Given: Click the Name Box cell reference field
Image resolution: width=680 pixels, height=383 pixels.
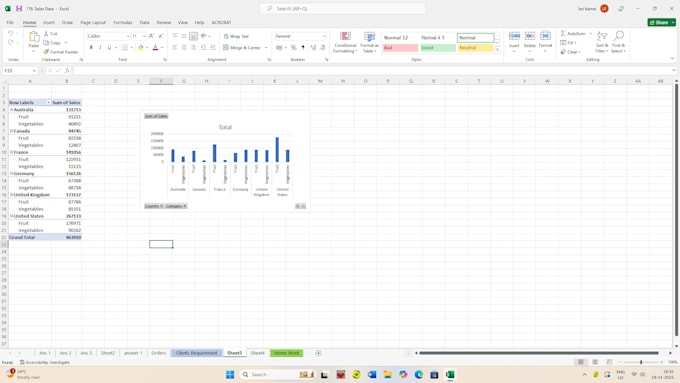Looking at the screenshot, I should (20, 70).
